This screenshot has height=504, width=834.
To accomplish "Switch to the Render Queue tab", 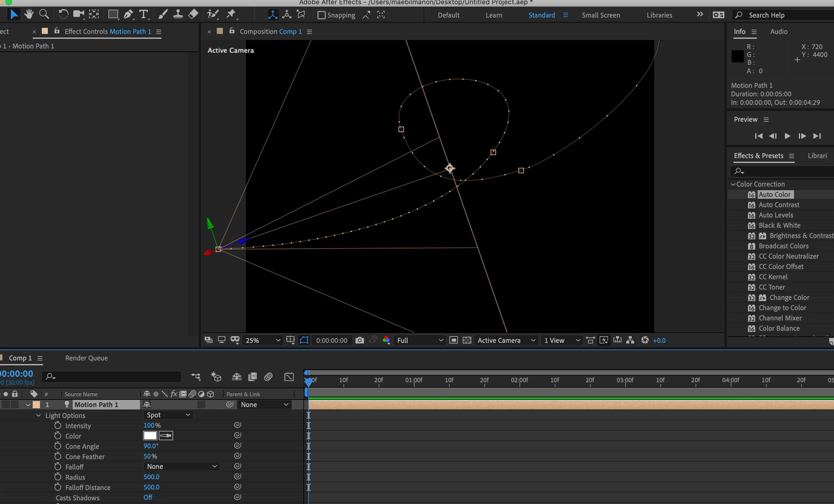I will [x=86, y=358].
